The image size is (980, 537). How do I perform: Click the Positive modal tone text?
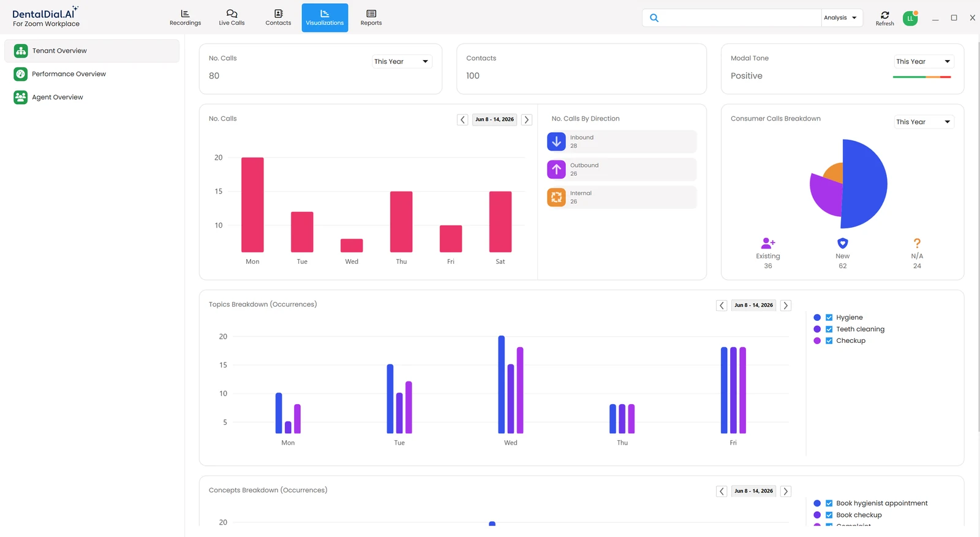(747, 76)
